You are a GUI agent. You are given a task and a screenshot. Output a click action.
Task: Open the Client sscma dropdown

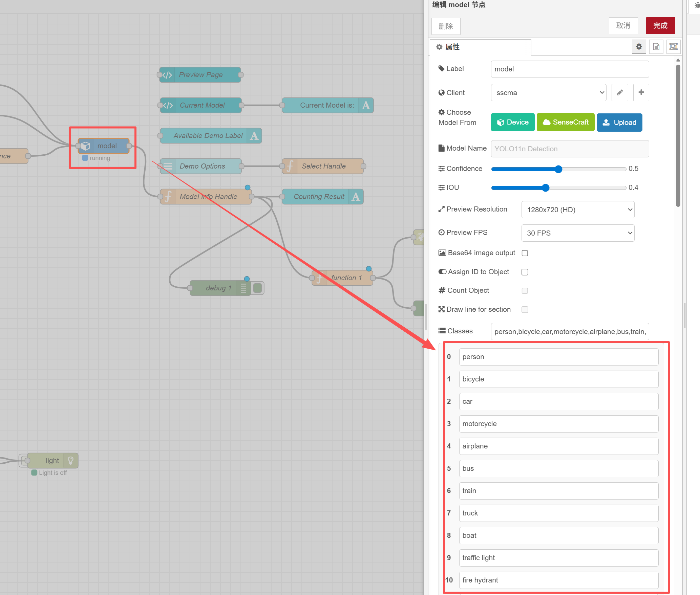(548, 93)
